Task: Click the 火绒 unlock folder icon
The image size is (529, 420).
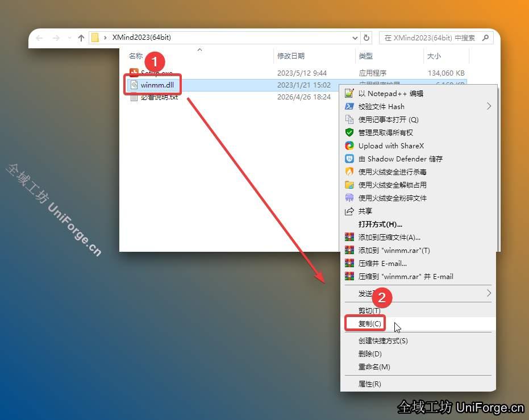Action: (349, 185)
